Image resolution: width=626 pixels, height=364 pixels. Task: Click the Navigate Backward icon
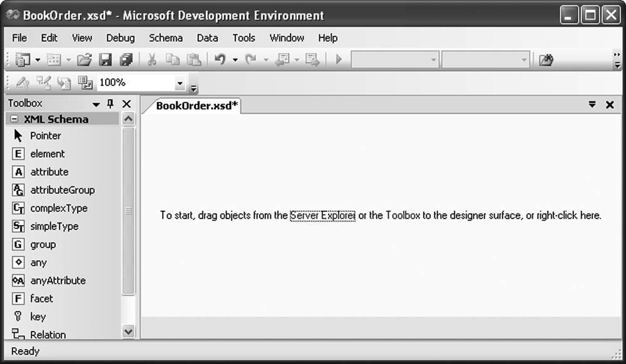pyautogui.click(x=282, y=60)
